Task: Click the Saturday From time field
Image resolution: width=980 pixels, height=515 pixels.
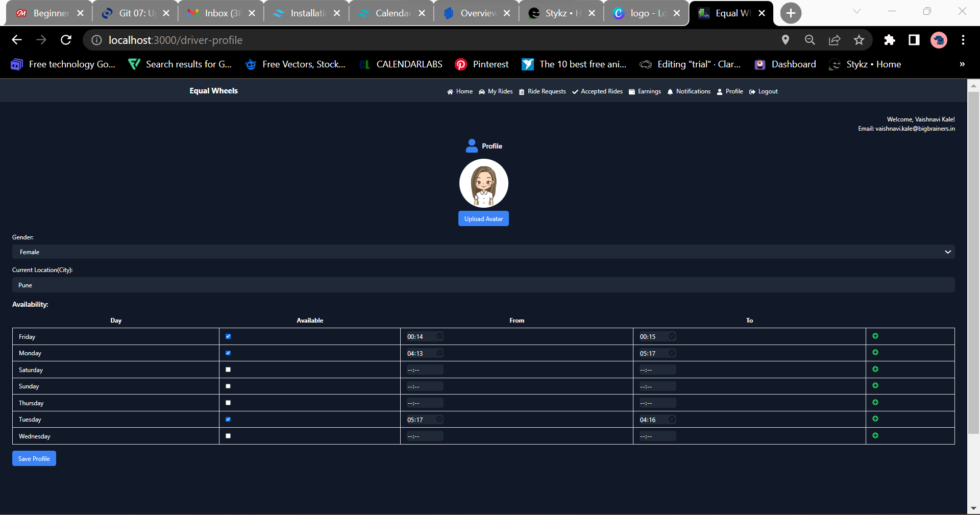Action: (x=424, y=370)
